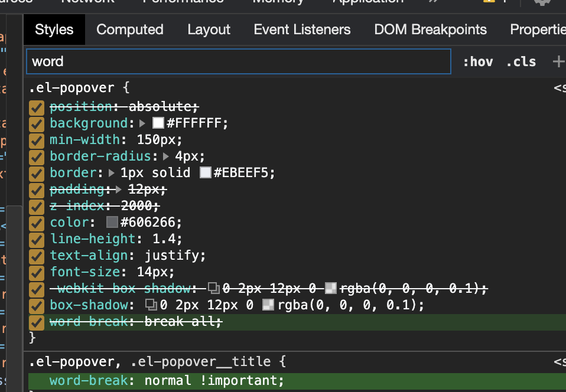Toggle the .cls classes button

521,61
